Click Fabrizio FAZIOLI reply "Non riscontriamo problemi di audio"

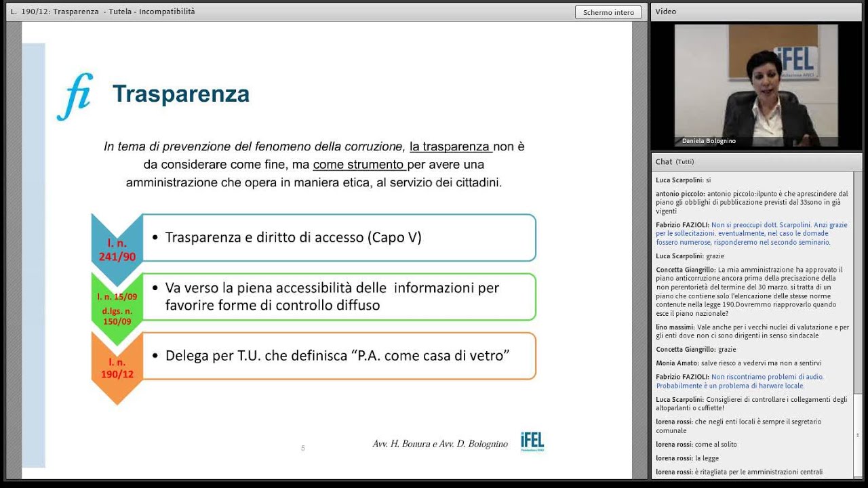point(741,381)
